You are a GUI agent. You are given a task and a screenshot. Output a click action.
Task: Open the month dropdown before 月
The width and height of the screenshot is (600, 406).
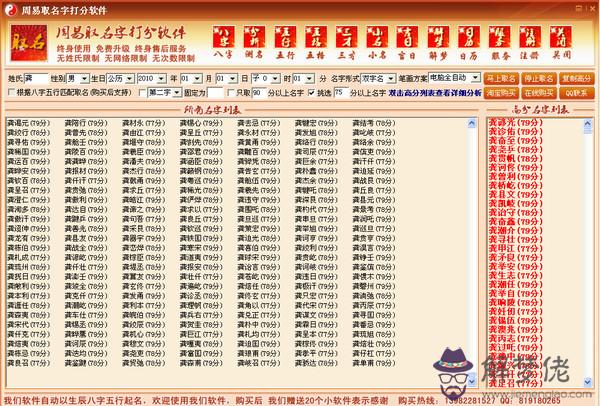pos(191,78)
